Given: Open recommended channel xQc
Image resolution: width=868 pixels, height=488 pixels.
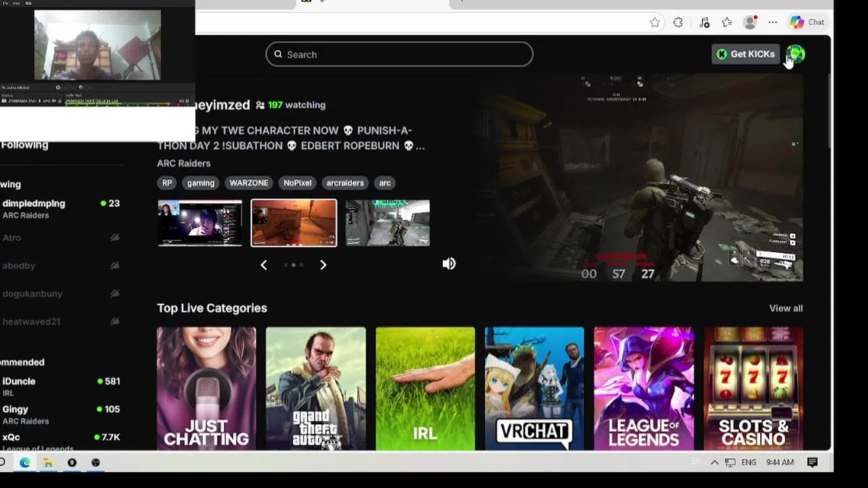Looking at the screenshot, I should point(60,441).
